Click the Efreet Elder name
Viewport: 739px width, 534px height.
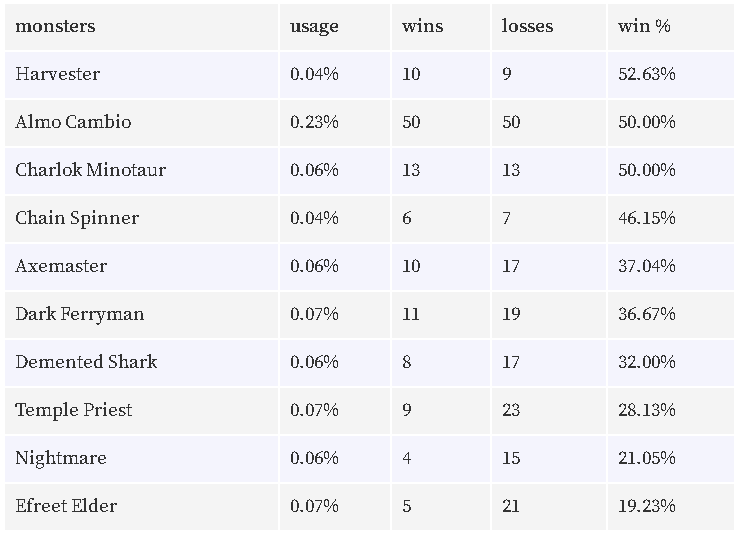point(66,506)
